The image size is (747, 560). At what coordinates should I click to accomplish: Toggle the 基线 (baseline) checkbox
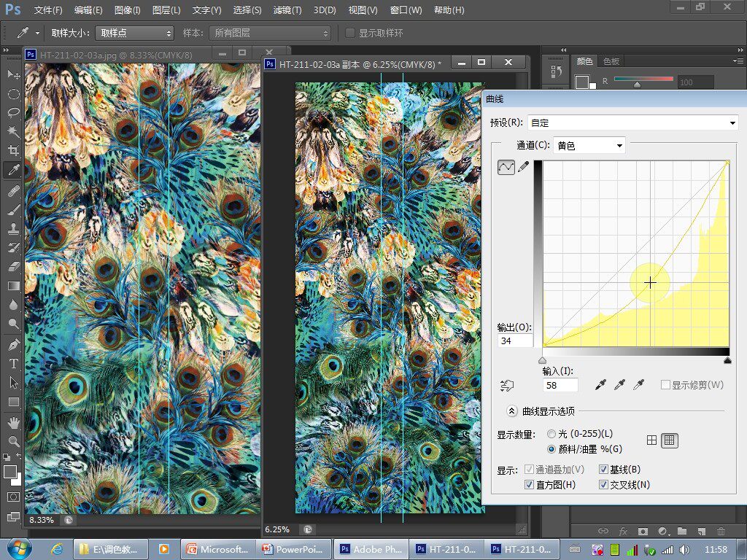[603, 470]
